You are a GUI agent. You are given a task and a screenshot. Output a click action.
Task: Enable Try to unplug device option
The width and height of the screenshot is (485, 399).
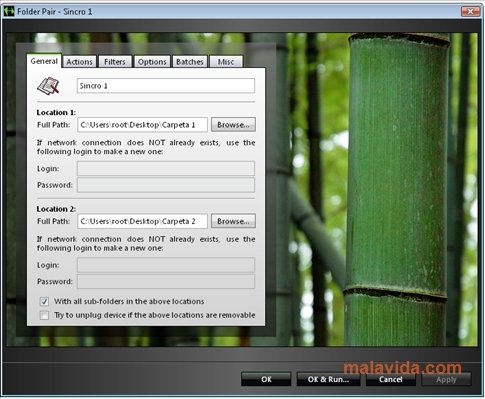(44, 315)
